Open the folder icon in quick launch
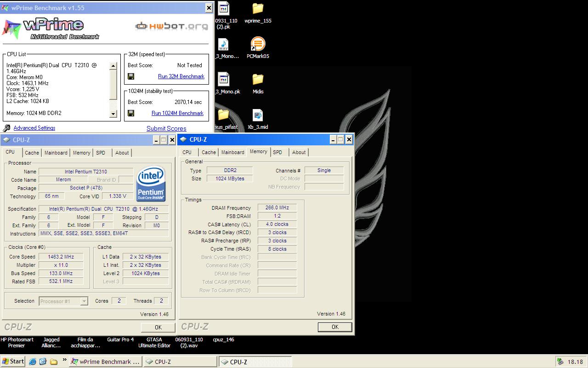588x368 pixels. pyautogui.click(x=54, y=362)
